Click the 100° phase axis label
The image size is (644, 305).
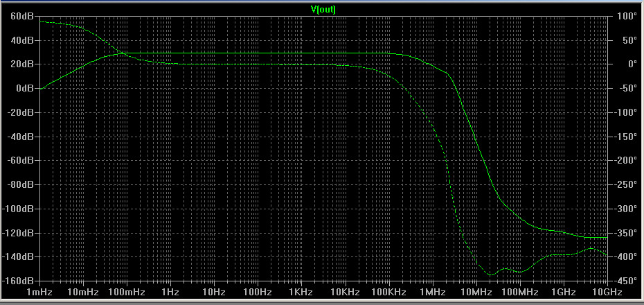coord(626,16)
